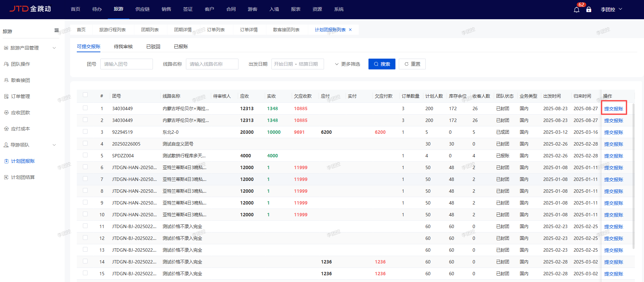Click the blue 搜索 button
644x282 pixels.
382,64
